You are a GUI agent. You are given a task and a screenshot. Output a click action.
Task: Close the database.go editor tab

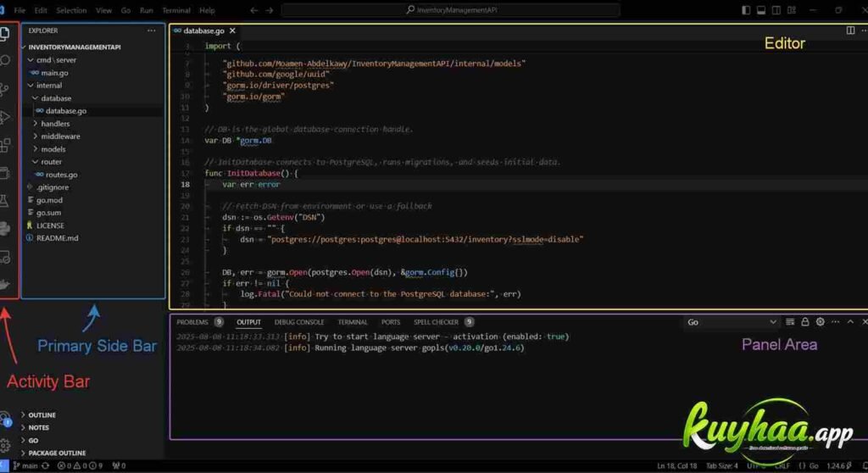pyautogui.click(x=232, y=31)
